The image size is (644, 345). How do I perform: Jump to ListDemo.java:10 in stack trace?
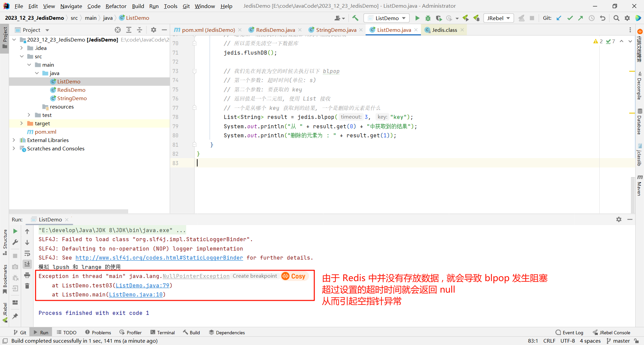pyautogui.click(x=136, y=294)
